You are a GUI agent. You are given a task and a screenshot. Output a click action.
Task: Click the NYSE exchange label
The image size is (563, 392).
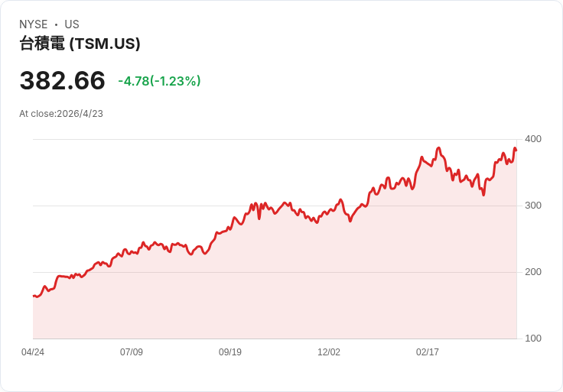[34, 24]
